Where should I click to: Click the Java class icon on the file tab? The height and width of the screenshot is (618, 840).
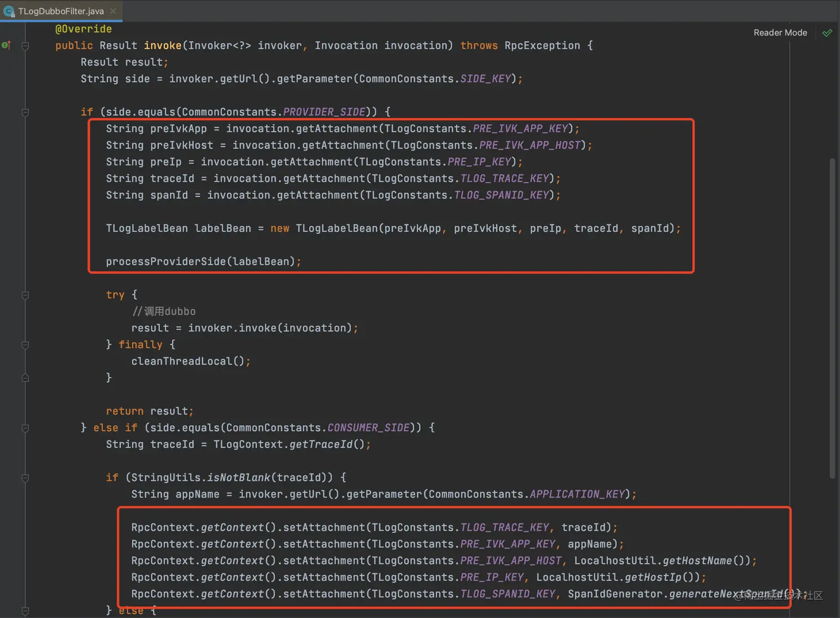pyautogui.click(x=9, y=11)
